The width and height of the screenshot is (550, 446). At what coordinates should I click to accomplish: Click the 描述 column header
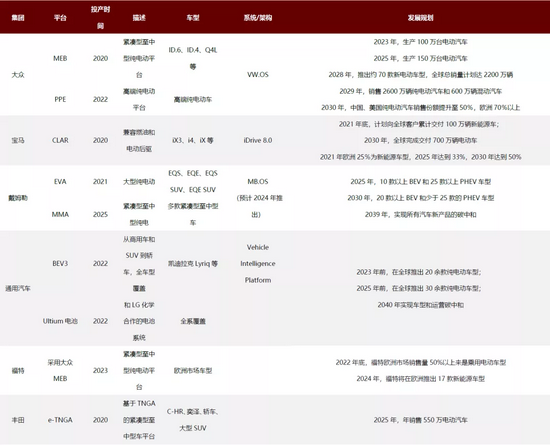pyautogui.click(x=139, y=18)
